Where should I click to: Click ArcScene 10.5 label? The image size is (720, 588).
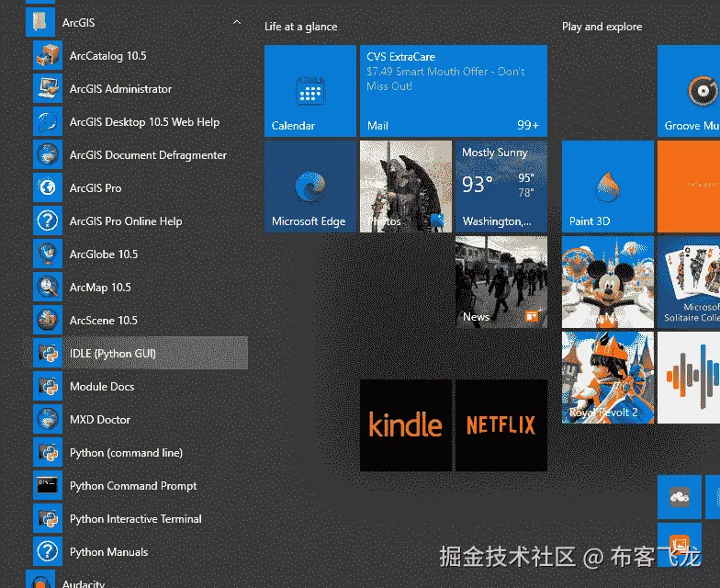point(103,321)
